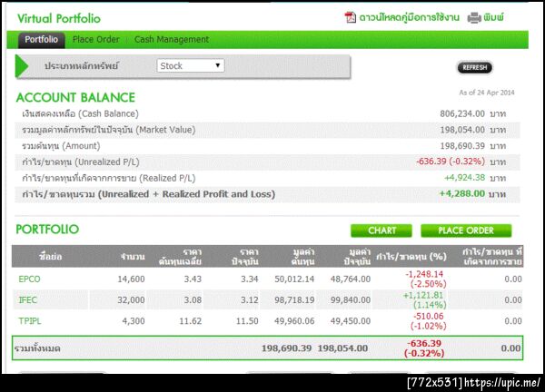Viewport: 545px width, 392px height.
Task: Click the Unrealized + Realized Profit and Loss label
Action: [x=148, y=194]
